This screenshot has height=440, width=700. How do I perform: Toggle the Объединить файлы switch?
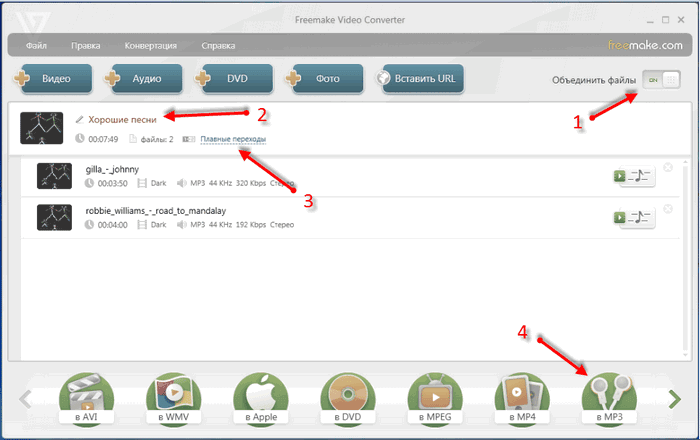click(662, 80)
